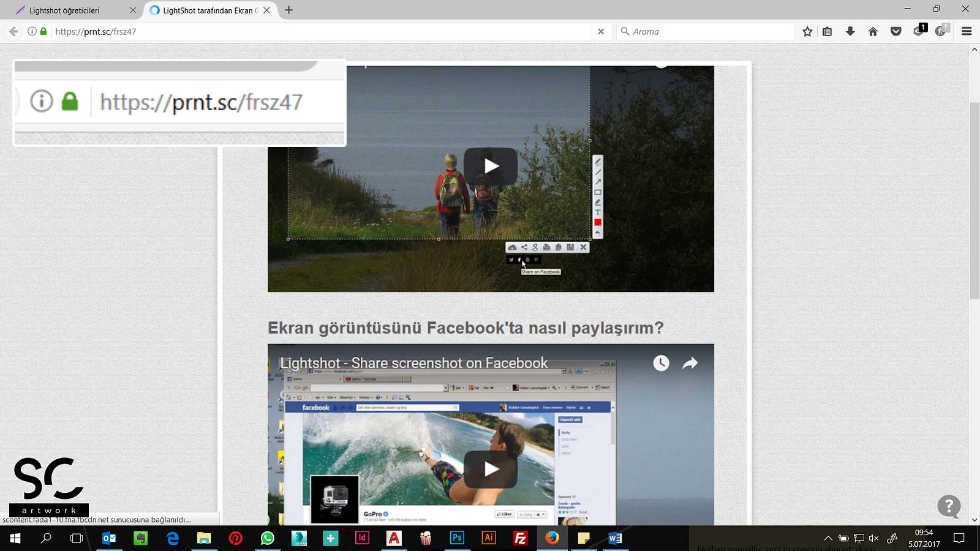The width and height of the screenshot is (980, 551).
Task: Open FileZilla from taskbar
Action: pyautogui.click(x=521, y=538)
